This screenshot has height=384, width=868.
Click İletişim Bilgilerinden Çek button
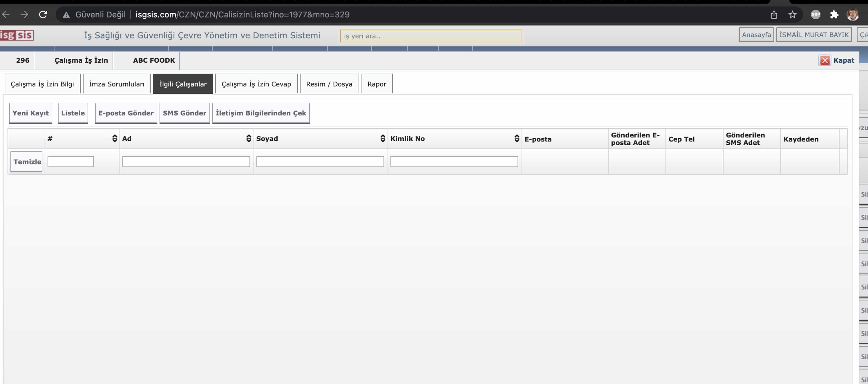(261, 113)
